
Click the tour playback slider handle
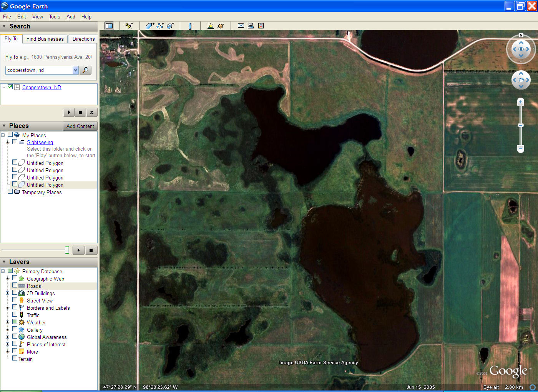pyautogui.click(x=67, y=250)
